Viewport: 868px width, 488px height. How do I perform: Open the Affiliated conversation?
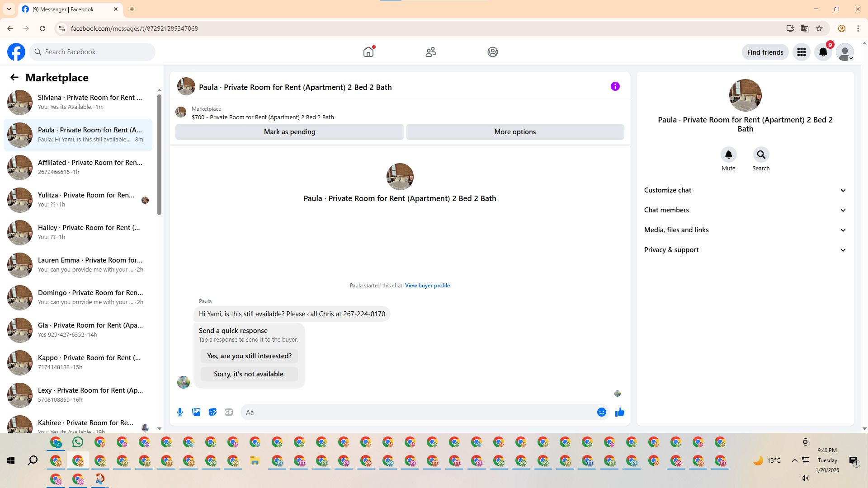(78, 167)
